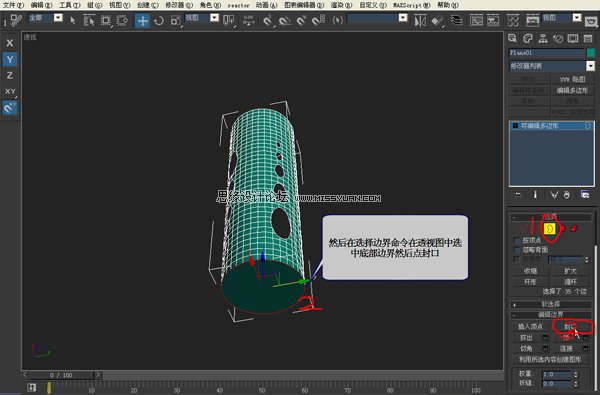Click the Select Object arrow tool
600x395 pixels.
click(x=73, y=20)
